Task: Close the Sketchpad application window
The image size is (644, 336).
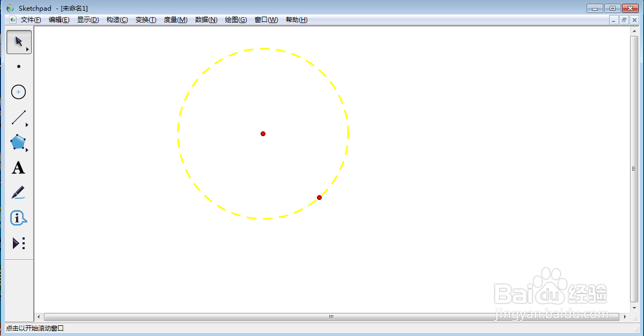Action: [x=630, y=8]
